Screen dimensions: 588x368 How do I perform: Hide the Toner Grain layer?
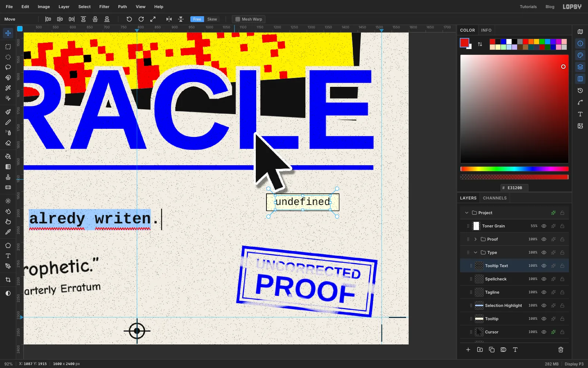544,226
